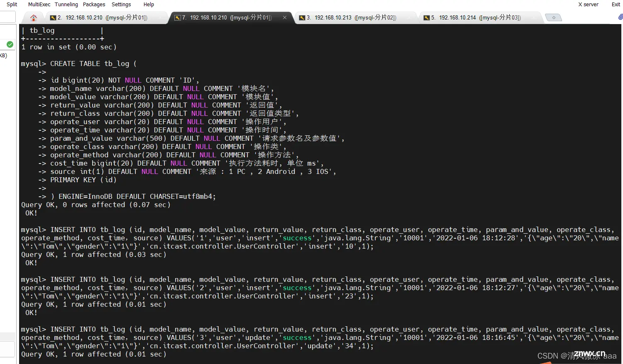Open the Tunneling toolbar item
Viewport: 623px width, 364px height.
66,5
